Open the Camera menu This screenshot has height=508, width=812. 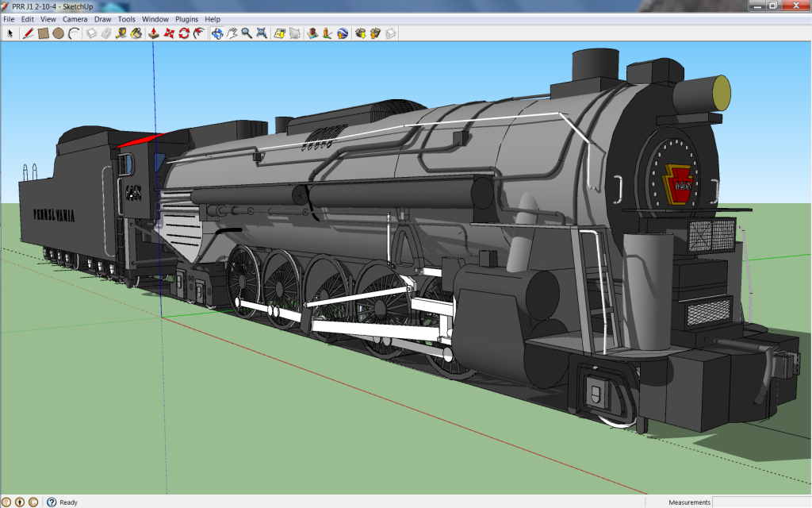pyautogui.click(x=75, y=19)
